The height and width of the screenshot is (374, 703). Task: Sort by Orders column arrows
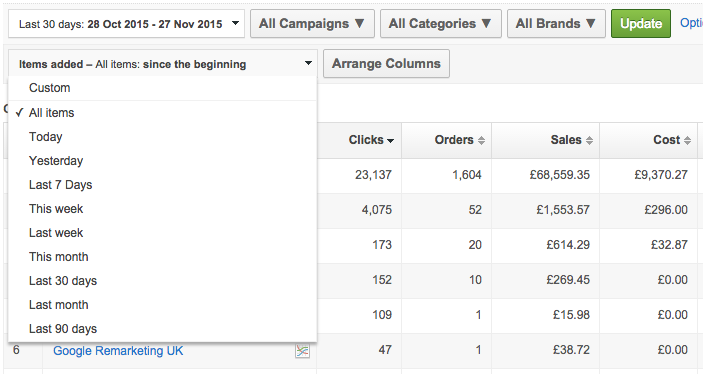[482, 140]
